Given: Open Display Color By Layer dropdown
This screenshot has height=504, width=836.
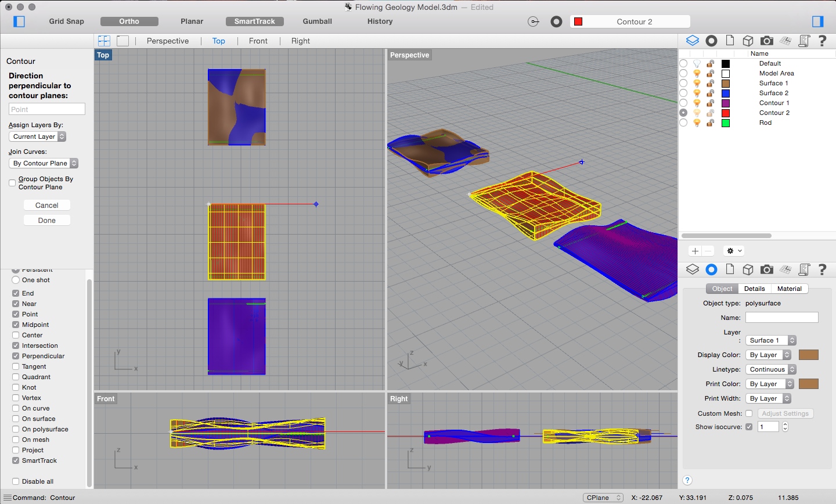Looking at the screenshot, I should pyautogui.click(x=769, y=355).
